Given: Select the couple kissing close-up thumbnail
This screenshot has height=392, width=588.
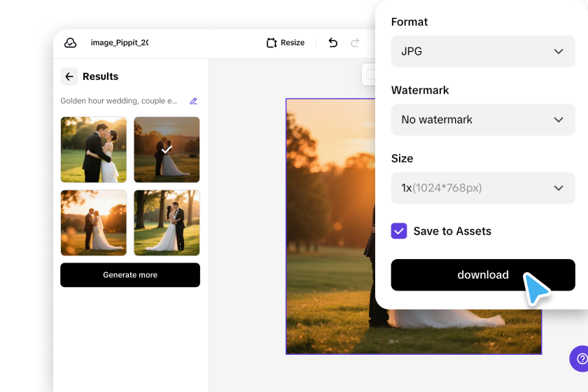Looking at the screenshot, I should [x=94, y=150].
